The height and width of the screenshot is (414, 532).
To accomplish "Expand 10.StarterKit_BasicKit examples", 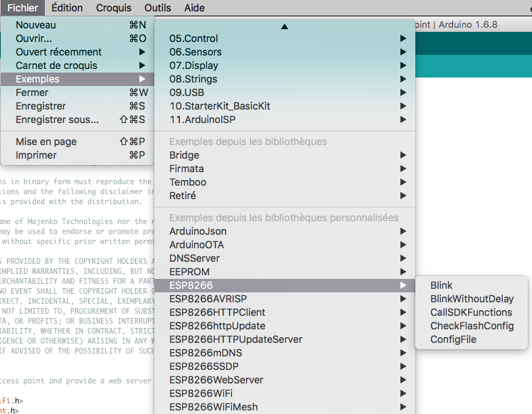I will (284, 106).
